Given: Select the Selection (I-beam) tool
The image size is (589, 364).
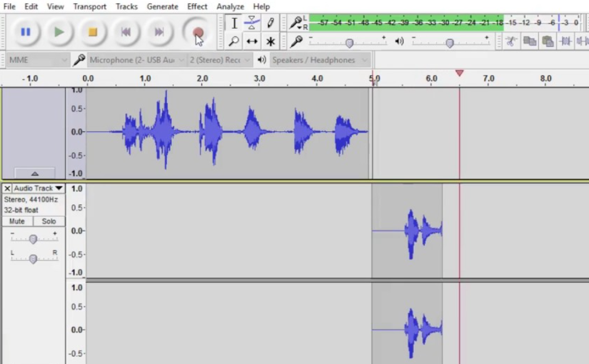Looking at the screenshot, I should tap(234, 23).
